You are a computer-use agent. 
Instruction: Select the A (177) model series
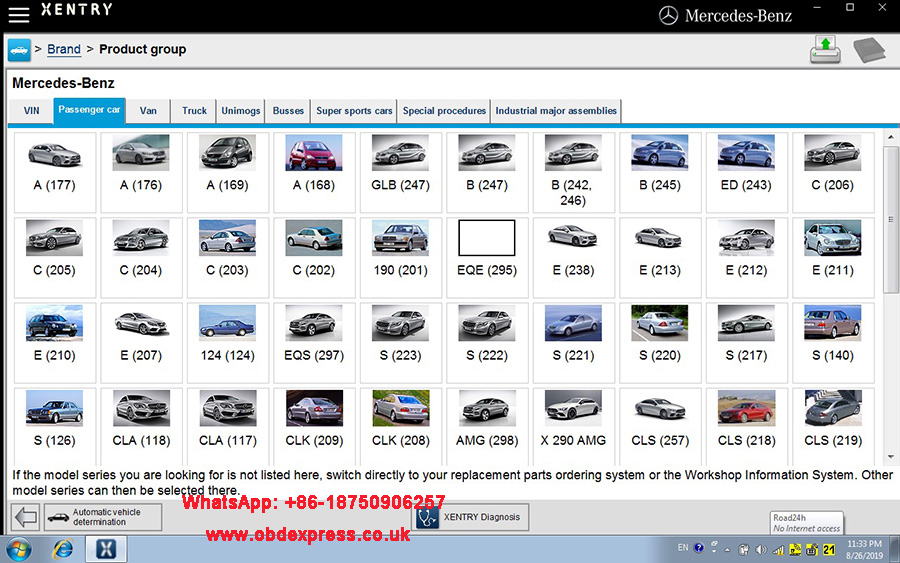click(55, 172)
